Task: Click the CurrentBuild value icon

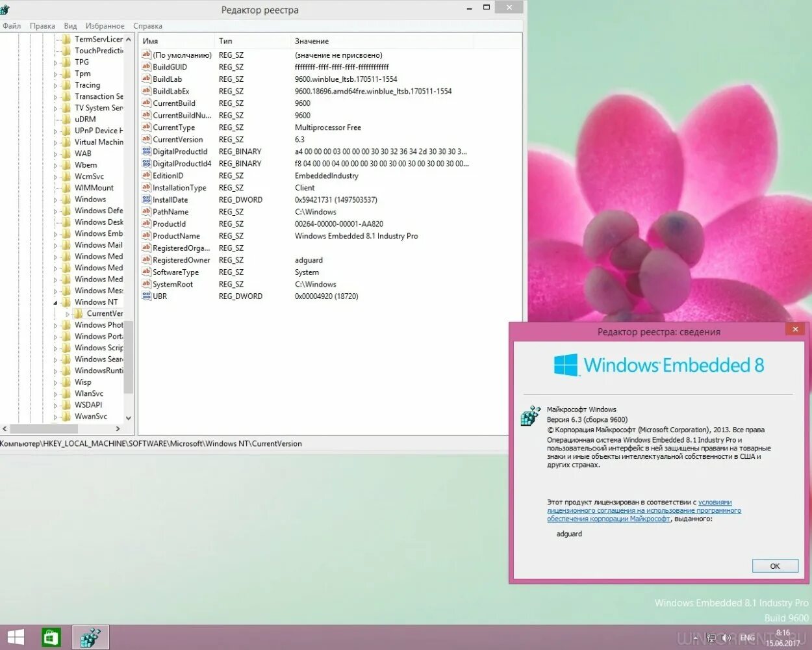Action: [147, 103]
